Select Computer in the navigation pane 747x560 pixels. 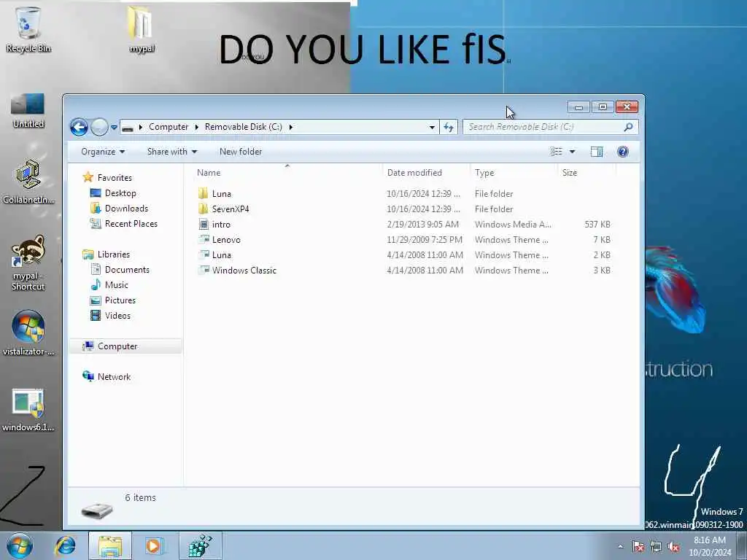pyautogui.click(x=117, y=346)
